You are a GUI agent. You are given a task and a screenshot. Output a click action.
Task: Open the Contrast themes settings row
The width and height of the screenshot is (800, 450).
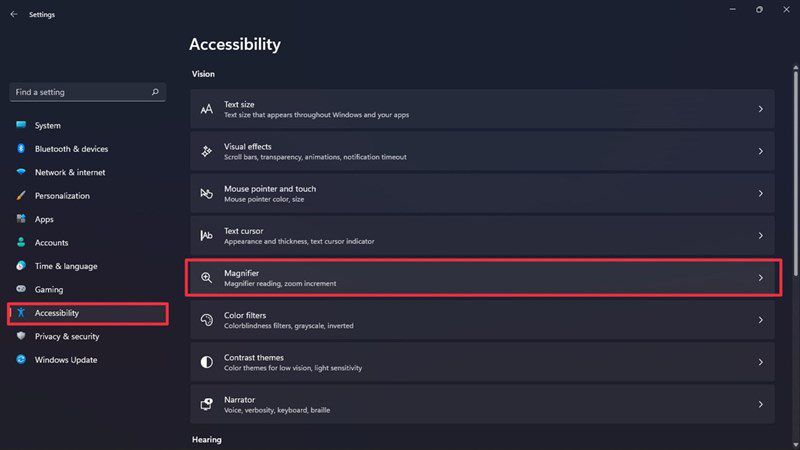483,362
